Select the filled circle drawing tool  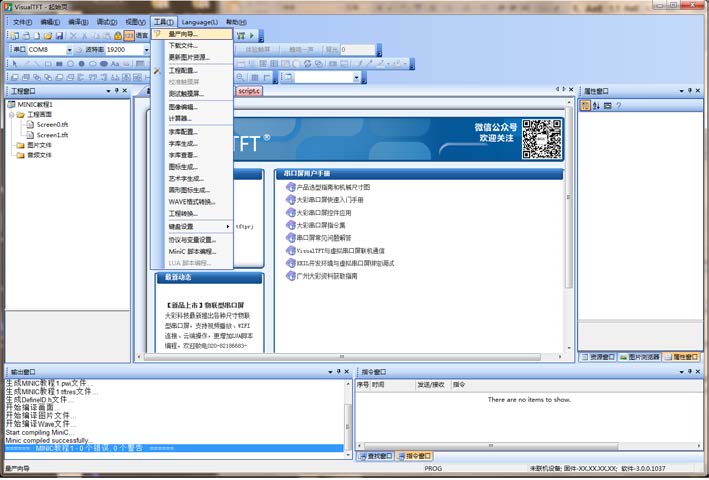(x=81, y=64)
